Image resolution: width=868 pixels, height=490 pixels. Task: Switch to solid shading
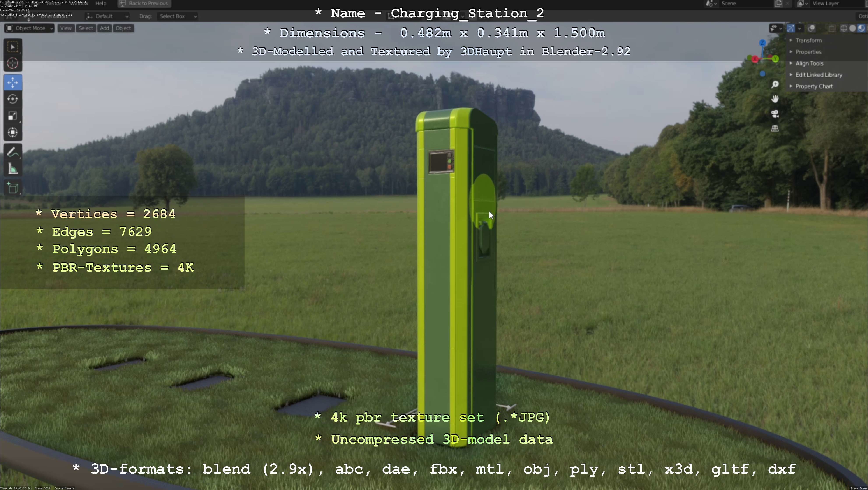point(852,28)
